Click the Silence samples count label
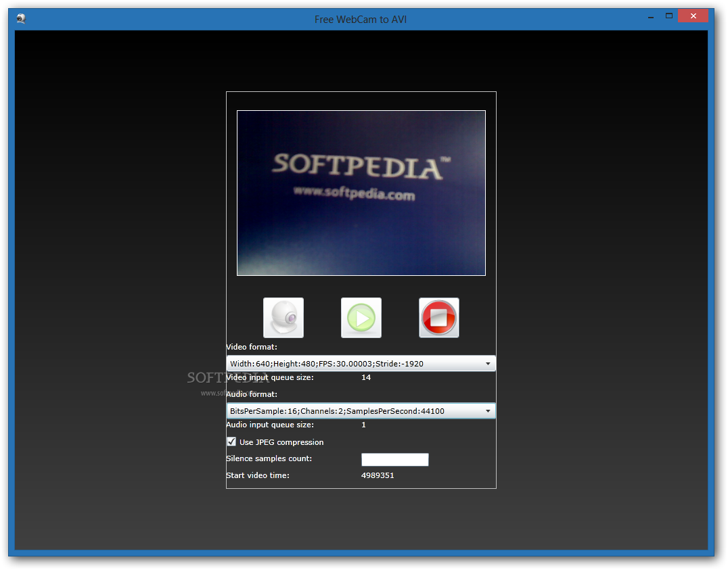 coord(269,458)
